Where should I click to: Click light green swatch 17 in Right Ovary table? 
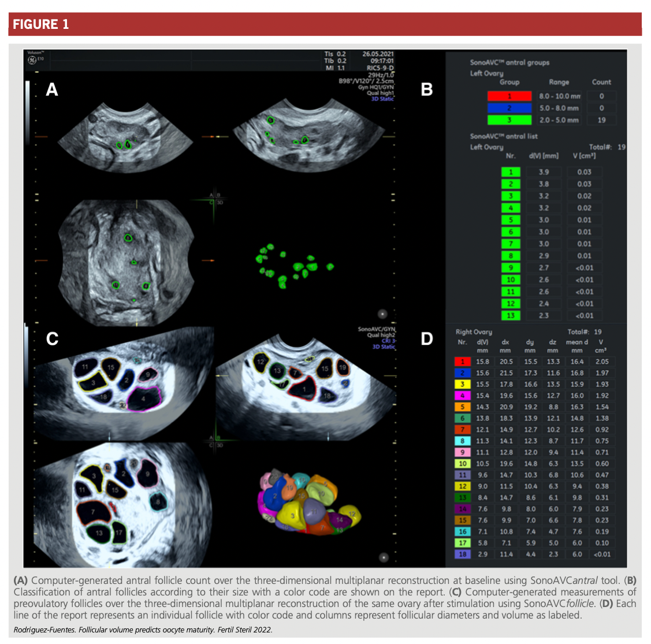(x=462, y=543)
